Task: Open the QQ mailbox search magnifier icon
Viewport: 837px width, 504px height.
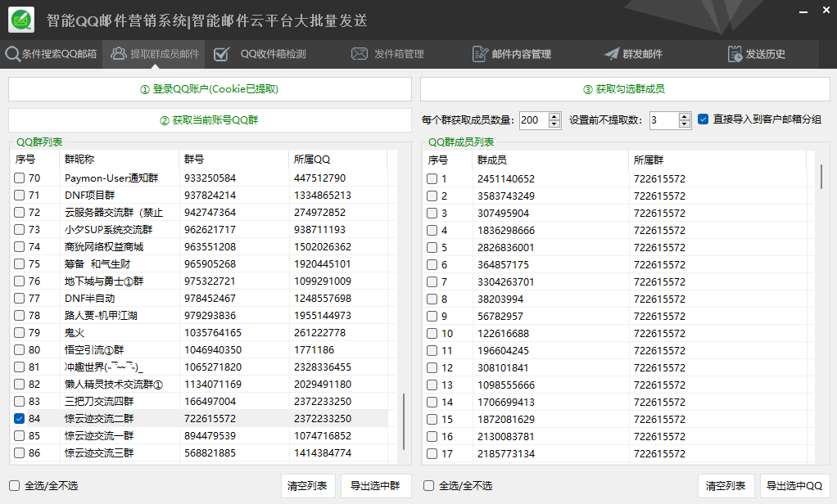Action: [12, 54]
